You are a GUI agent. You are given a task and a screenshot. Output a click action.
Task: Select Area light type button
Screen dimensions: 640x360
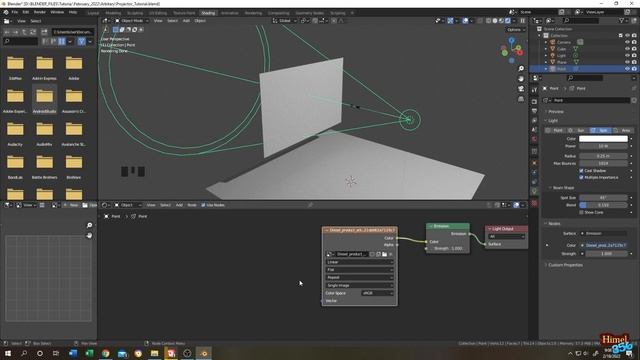point(622,130)
